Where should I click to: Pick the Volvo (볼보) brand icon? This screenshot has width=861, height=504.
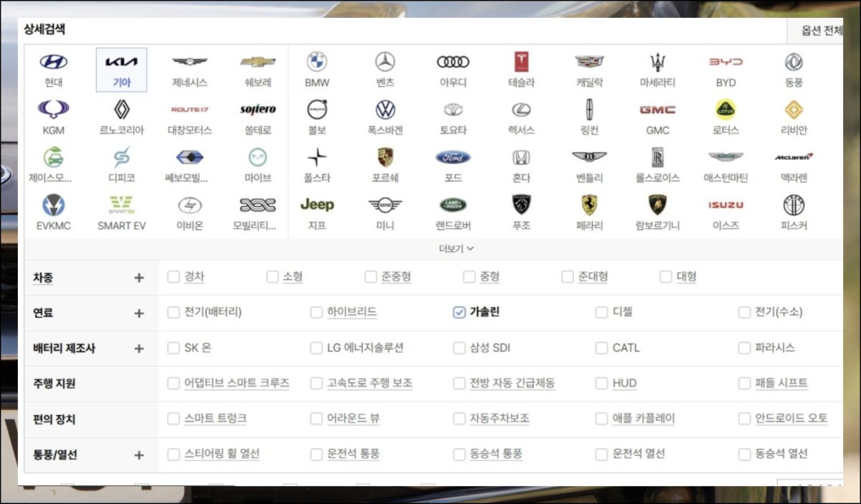click(x=317, y=110)
